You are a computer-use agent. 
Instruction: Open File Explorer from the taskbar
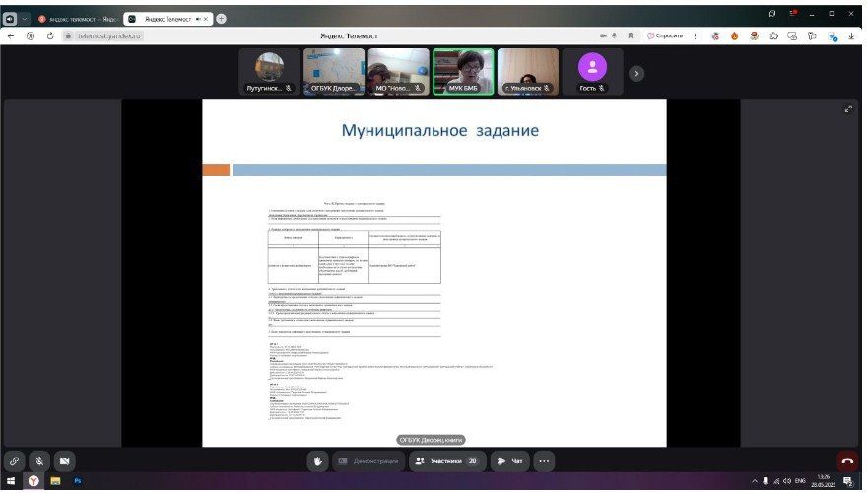(55, 481)
